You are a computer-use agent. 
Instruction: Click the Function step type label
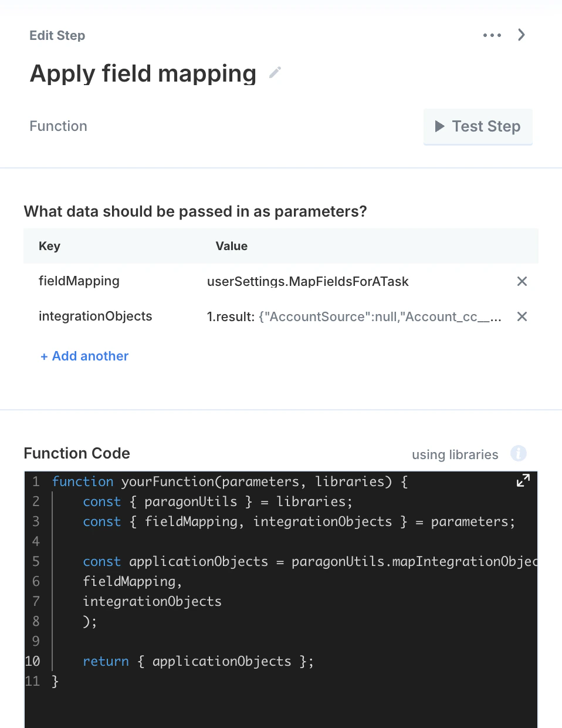[58, 126]
